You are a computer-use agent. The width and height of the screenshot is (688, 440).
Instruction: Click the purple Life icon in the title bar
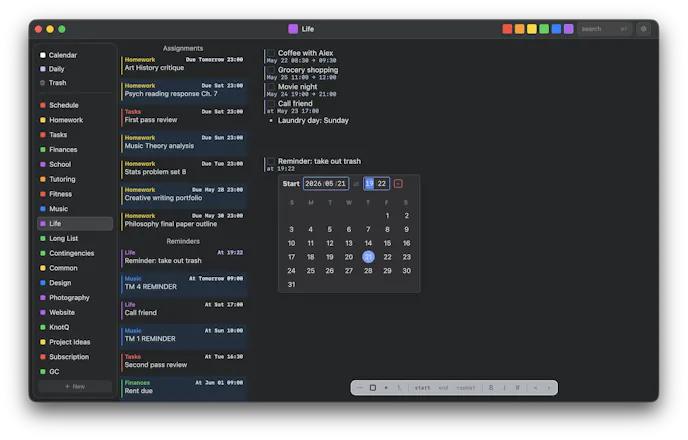(x=293, y=29)
